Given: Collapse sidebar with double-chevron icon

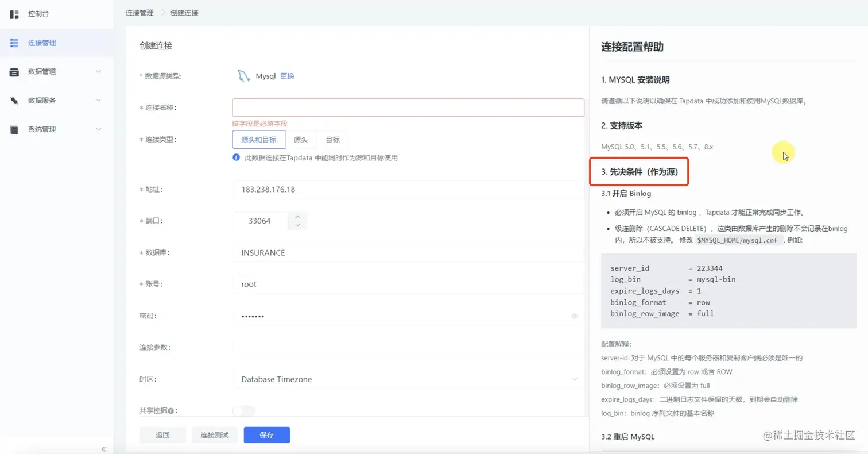Looking at the screenshot, I should point(104,449).
